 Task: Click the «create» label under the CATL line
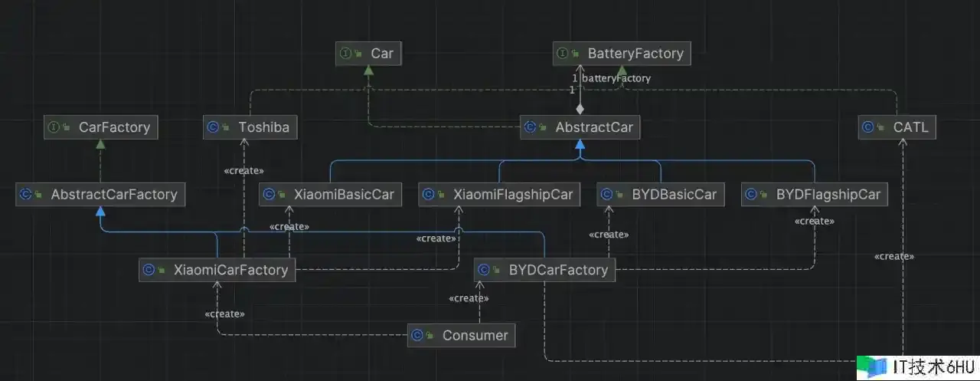[893, 256]
